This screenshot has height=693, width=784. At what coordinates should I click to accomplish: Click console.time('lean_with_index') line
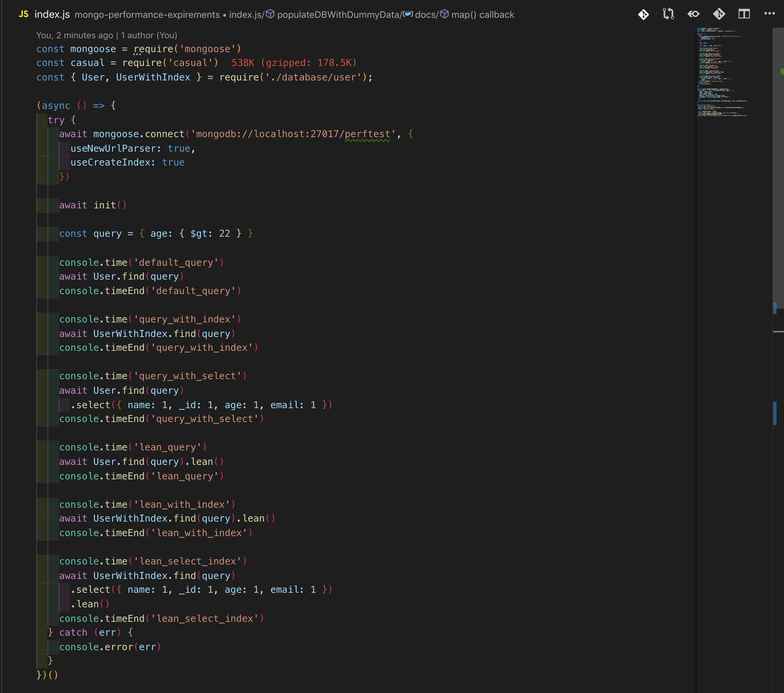click(147, 504)
